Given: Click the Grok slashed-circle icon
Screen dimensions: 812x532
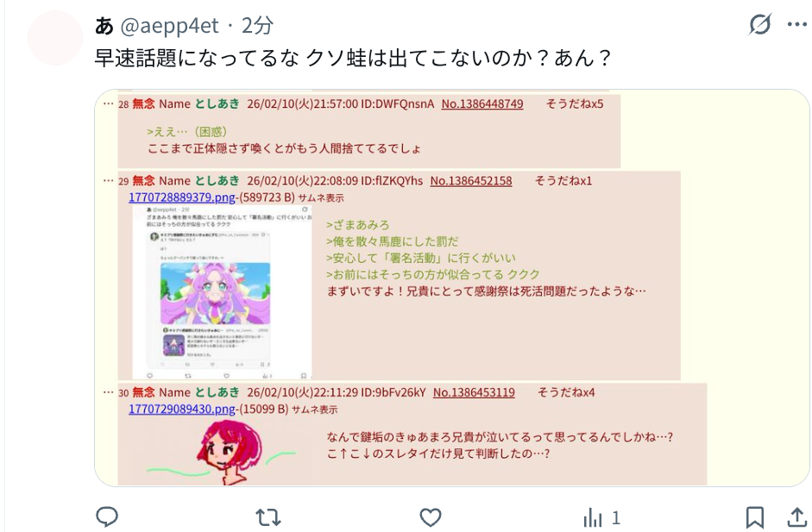Looking at the screenshot, I should (x=760, y=24).
